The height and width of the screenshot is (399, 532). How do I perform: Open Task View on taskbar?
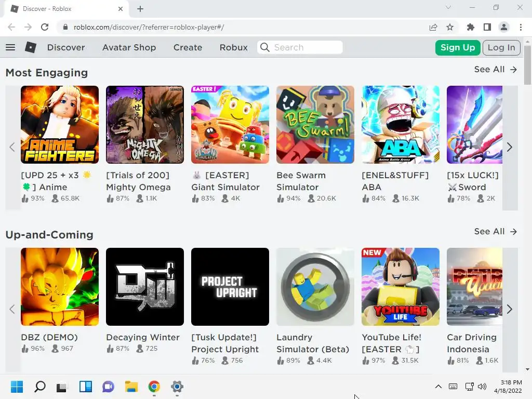(x=62, y=387)
